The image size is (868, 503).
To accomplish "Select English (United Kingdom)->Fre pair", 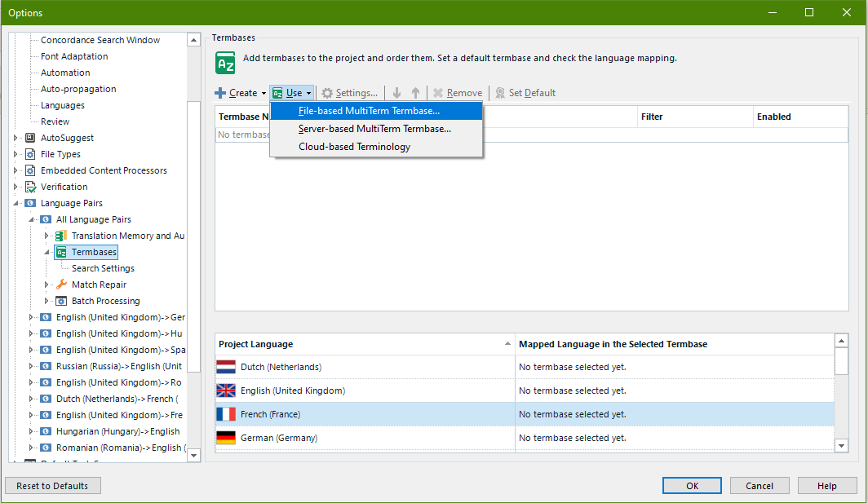I will coord(120,416).
